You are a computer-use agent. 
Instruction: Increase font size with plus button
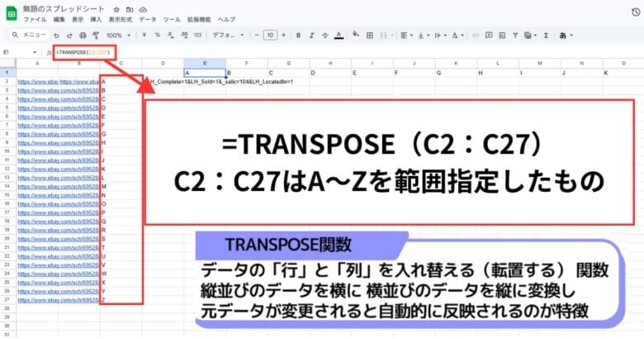(283, 36)
